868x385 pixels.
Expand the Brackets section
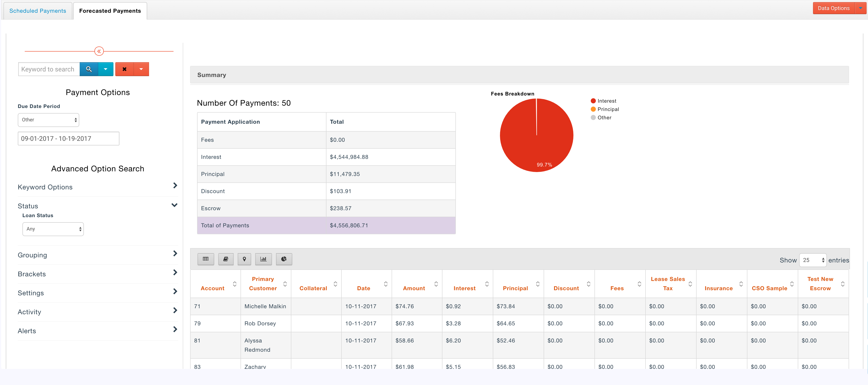click(97, 274)
